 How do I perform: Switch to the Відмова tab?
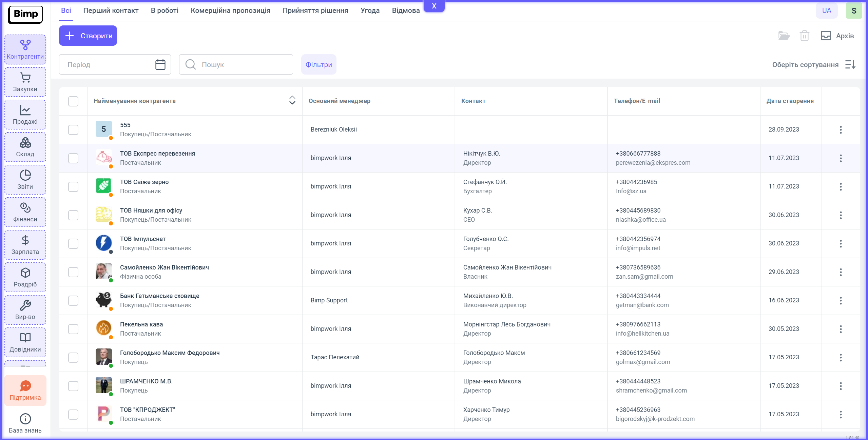click(x=406, y=11)
